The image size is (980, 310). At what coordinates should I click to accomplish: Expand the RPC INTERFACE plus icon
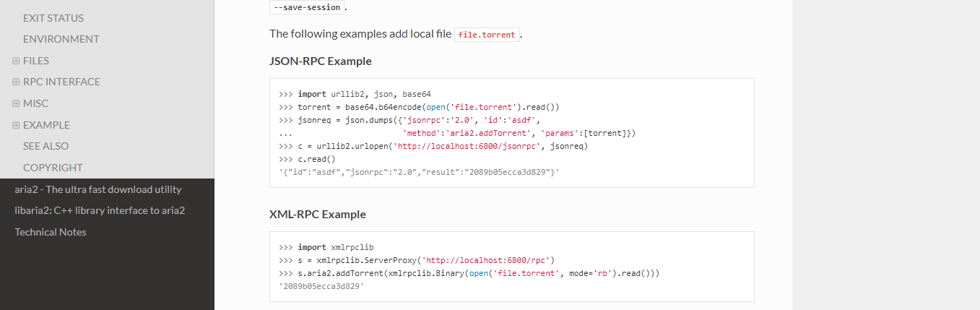pos(16,82)
